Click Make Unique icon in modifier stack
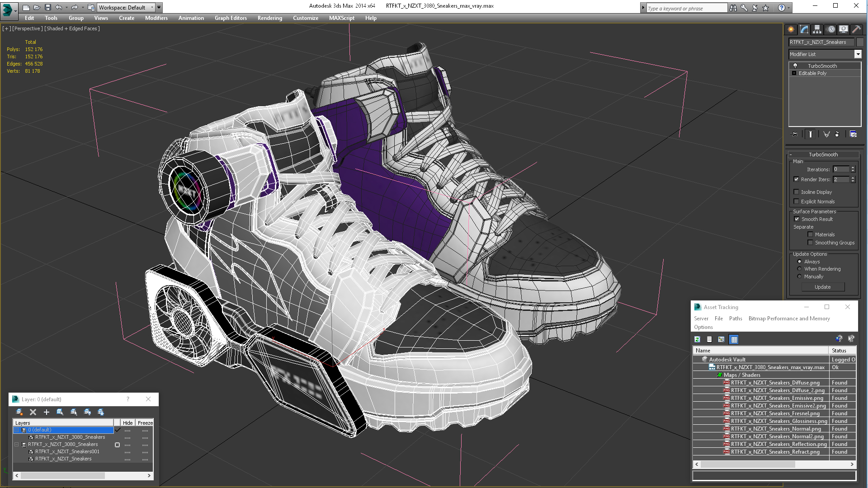 (x=826, y=134)
